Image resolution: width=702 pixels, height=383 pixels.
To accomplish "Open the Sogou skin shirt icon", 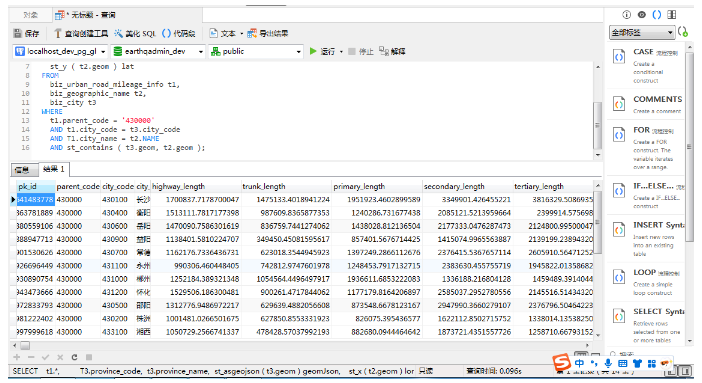I will (x=637, y=363).
